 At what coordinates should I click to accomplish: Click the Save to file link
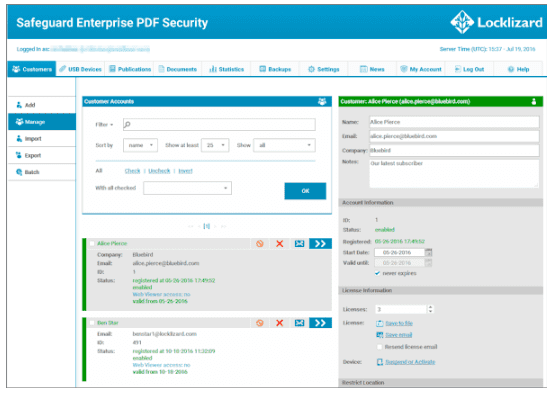coord(399,323)
